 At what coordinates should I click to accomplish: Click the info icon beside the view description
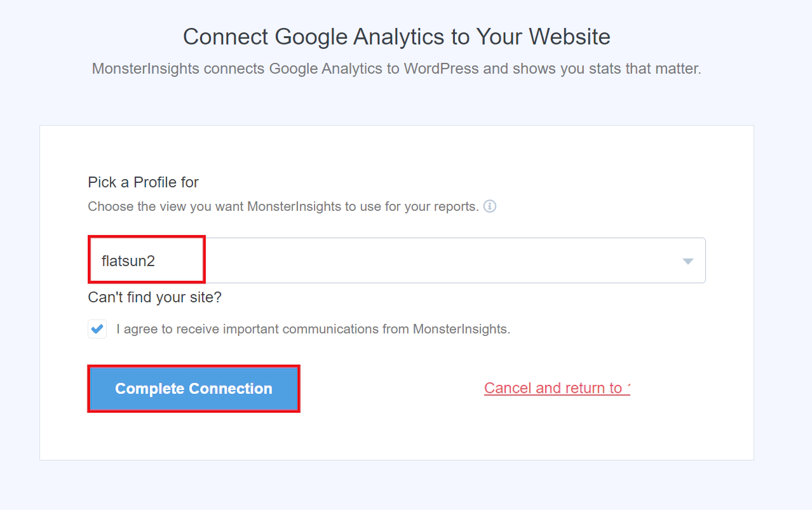[x=489, y=206]
